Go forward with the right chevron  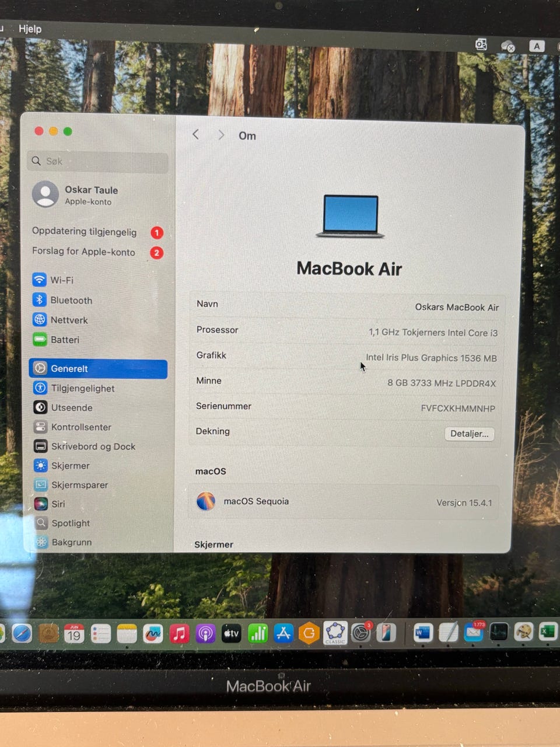tap(221, 135)
